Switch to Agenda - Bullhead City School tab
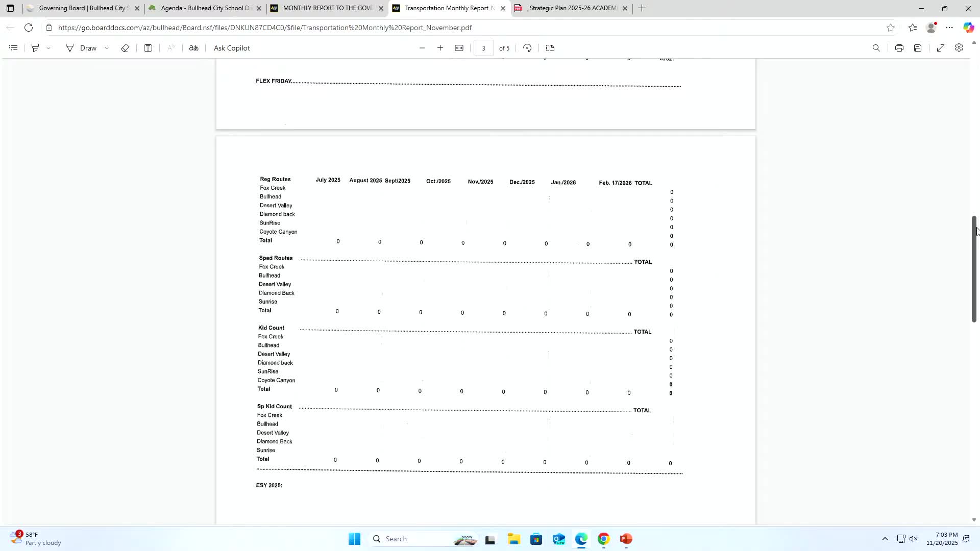 (x=204, y=8)
